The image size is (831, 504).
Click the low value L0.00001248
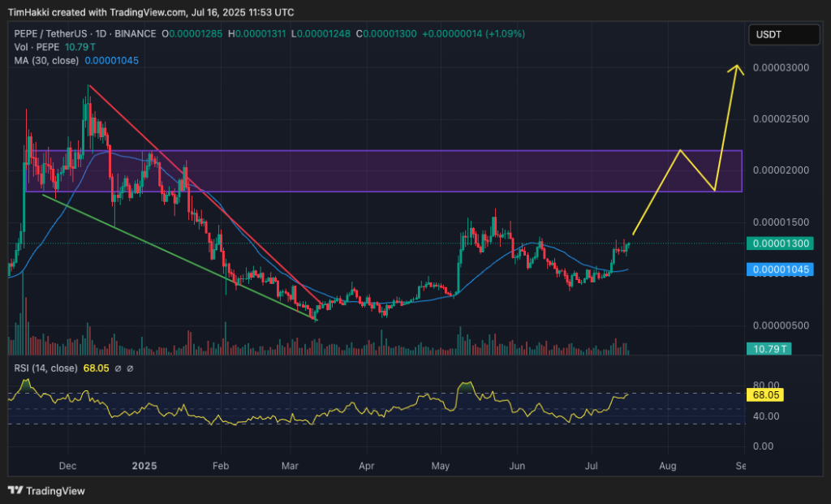[x=321, y=34]
